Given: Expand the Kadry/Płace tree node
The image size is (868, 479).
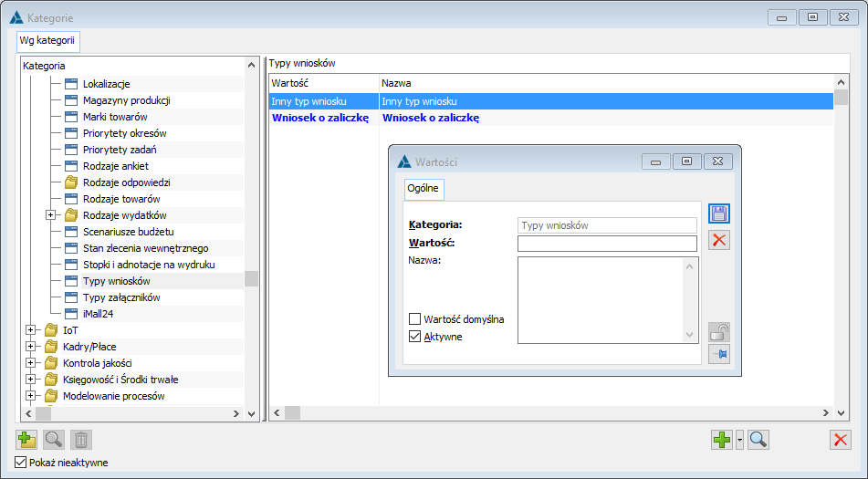Looking at the screenshot, I should click(x=30, y=347).
